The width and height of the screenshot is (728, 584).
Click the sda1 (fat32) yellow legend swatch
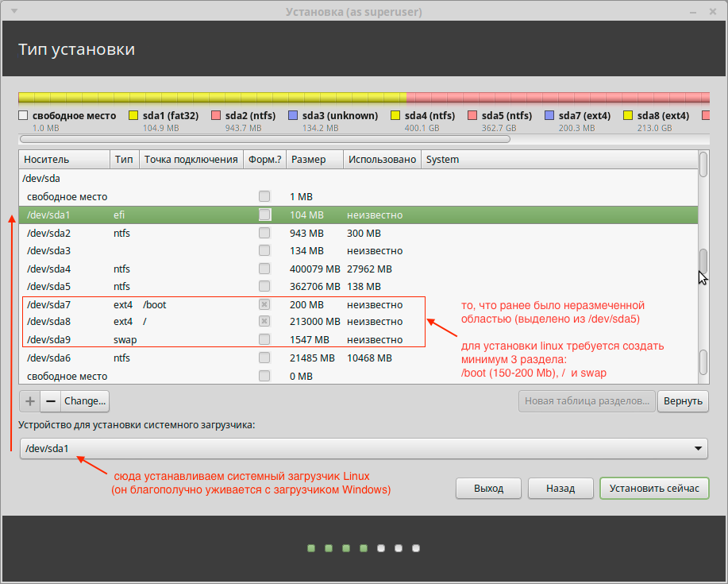pos(133,115)
